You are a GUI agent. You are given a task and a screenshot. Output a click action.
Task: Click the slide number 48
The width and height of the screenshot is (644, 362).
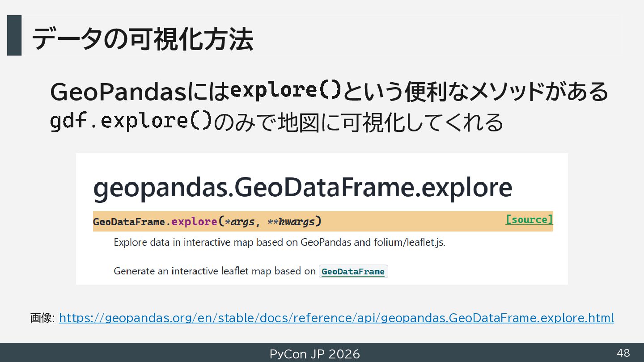(x=623, y=353)
